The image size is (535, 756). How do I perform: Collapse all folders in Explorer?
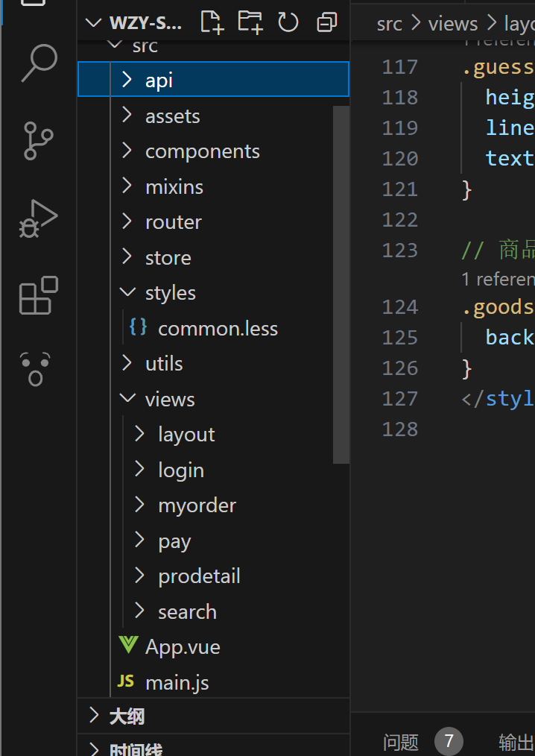[326, 22]
